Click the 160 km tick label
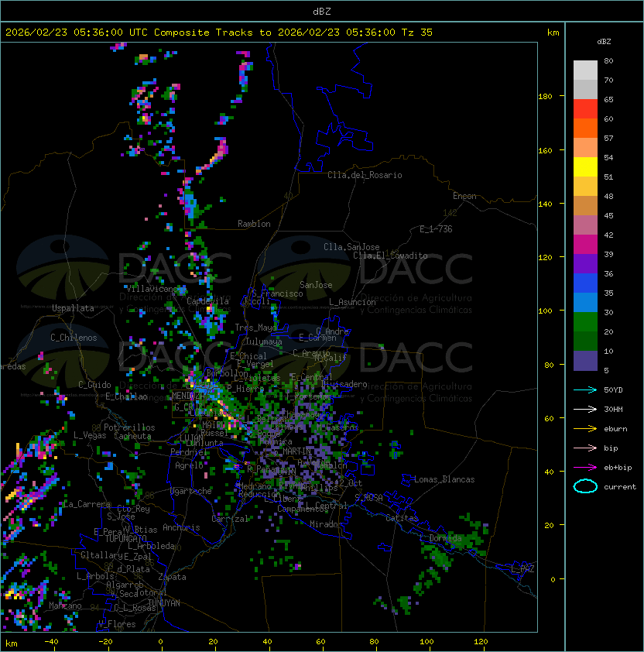Image resolution: width=644 pixels, height=652 pixels. click(x=545, y=150)
